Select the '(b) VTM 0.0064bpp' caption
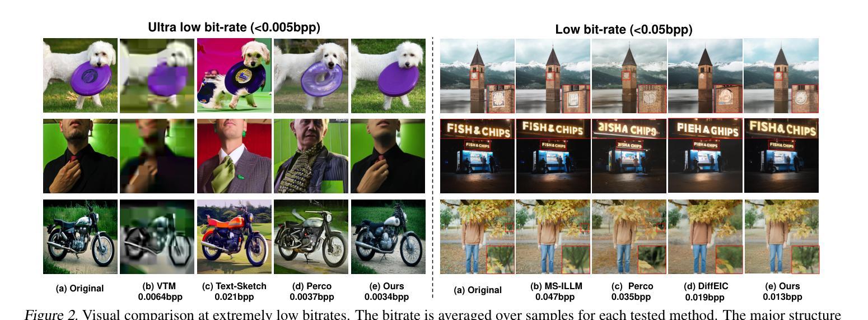 coord(157,291)
